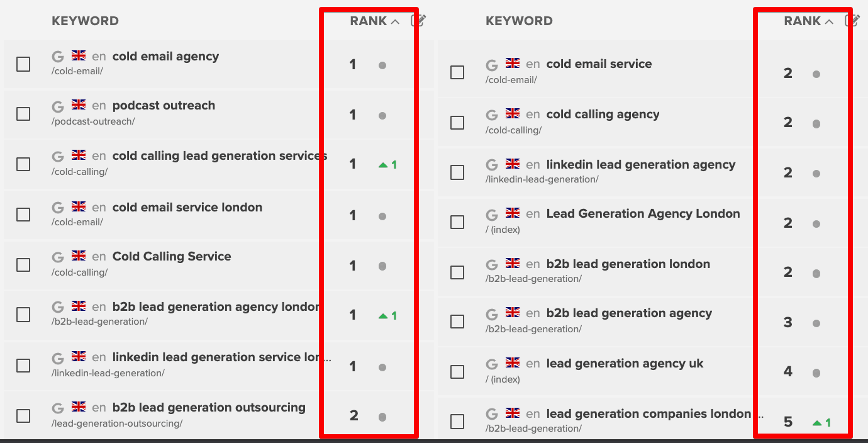Select the checkbox for Cold Calling Service
The height and width of the screenshot is (443, 868).
[23, 264]
